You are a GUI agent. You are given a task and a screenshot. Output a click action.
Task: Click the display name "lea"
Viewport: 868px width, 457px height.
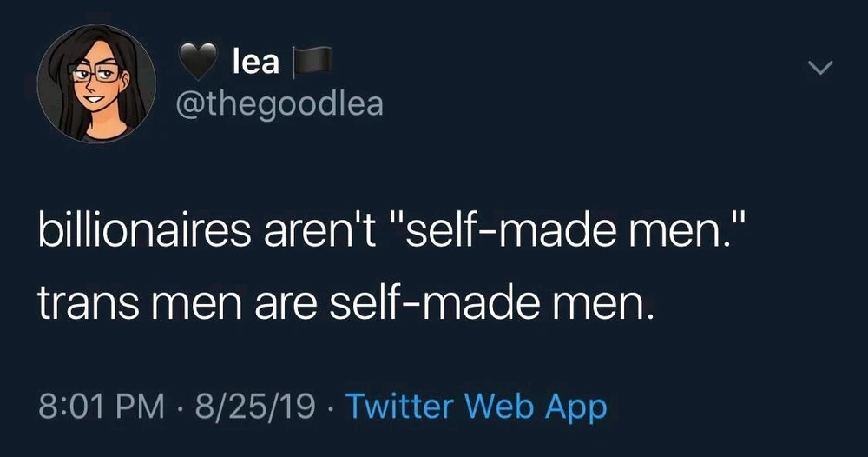click(256, 61)
